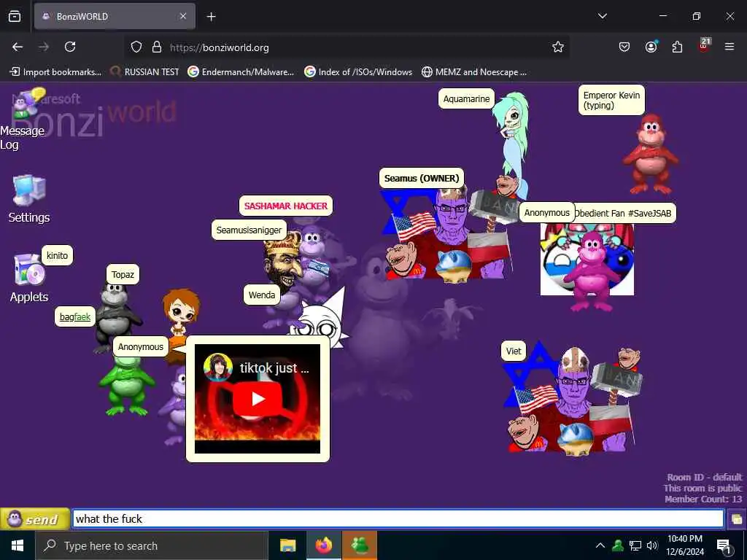
Task: Click the green bonzi character
Action: click(126, 386)
